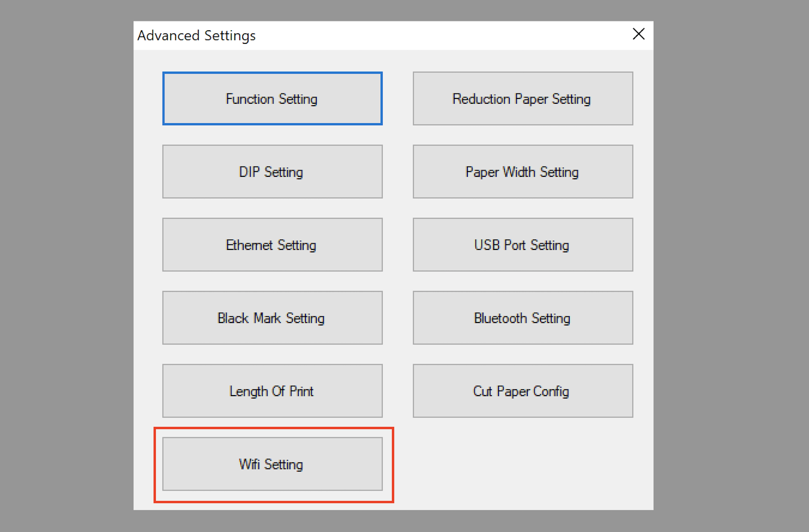
Task: Click the USB Port Setting button
Action: pos(522,245)
